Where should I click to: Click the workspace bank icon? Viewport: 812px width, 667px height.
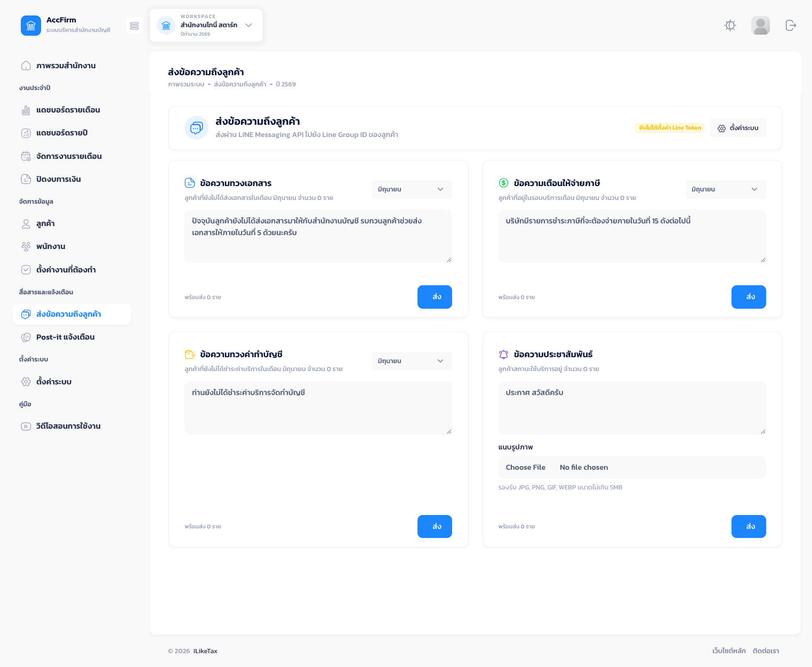point(166,25)
